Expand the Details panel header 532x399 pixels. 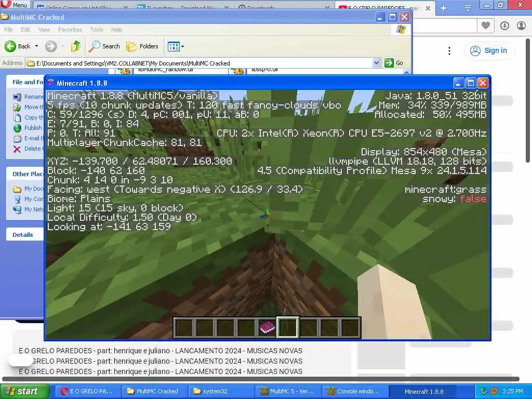pos(25,234)
